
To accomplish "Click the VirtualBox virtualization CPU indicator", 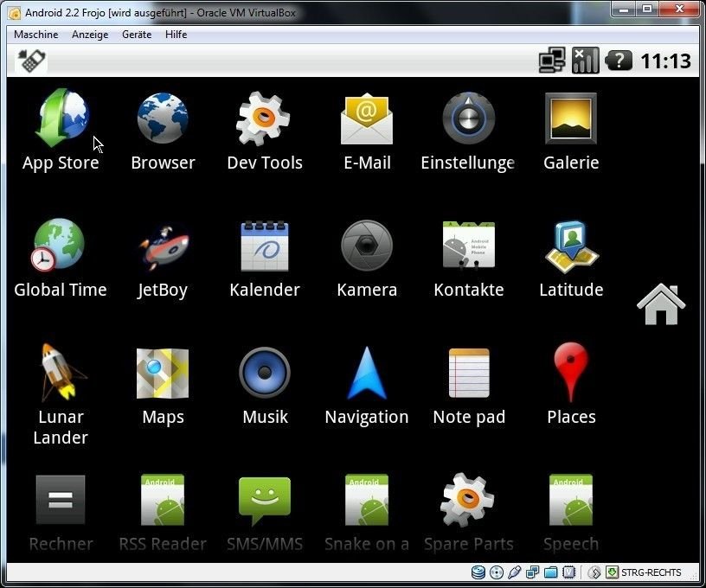I will coord(568,572).
